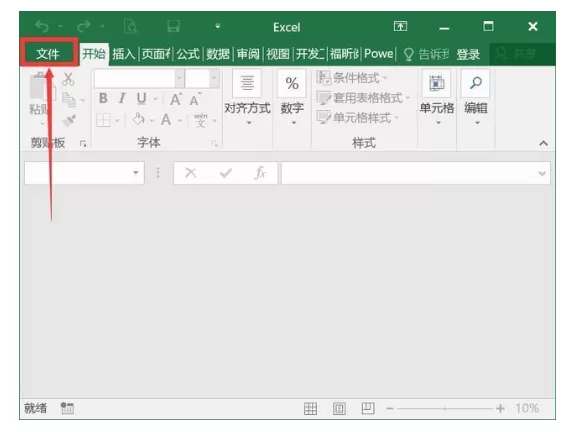Click the Borders icon

point(103,120)
